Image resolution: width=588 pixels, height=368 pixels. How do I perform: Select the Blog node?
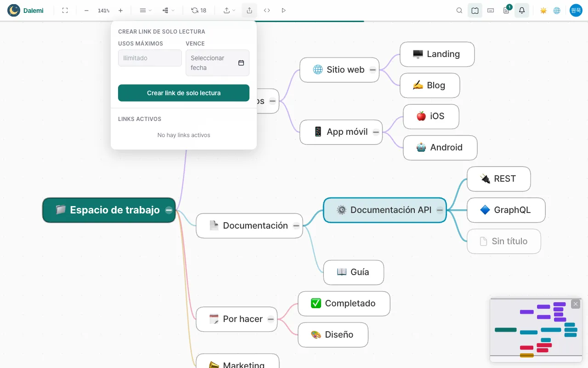click(430, 86)
